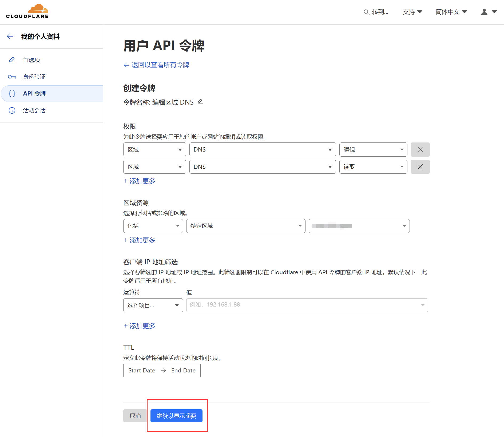Remove the 读取 permission row with X
The height and width of the screenshot is (437, 504).
(x=420, y=167)
